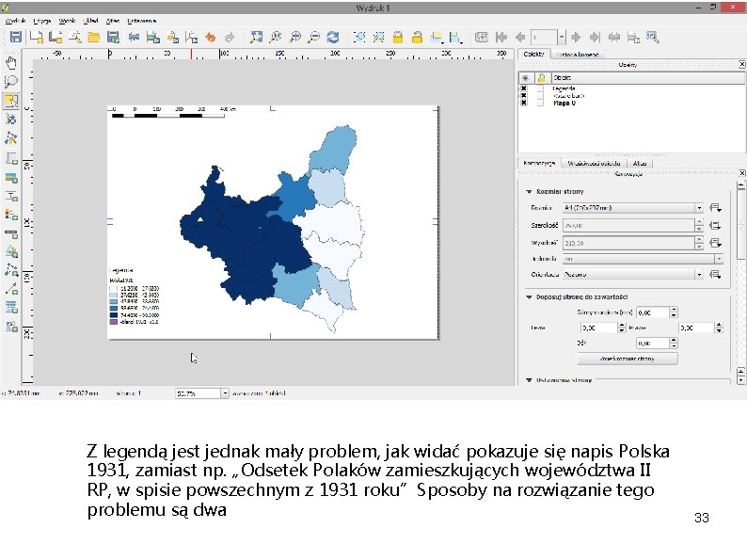747x560 pixels.
Task: Open the Widok menu
Action: (68, 19)
